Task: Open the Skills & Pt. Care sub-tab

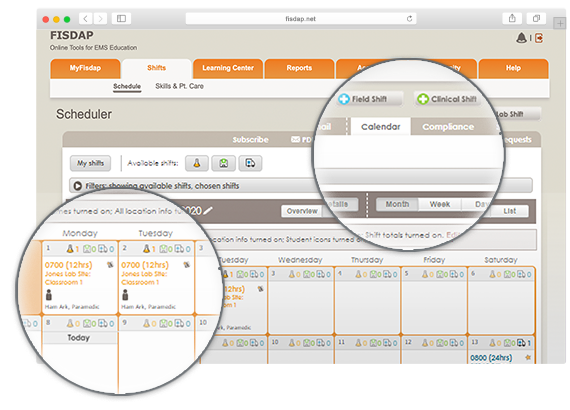Action: [x=179, y=87]
